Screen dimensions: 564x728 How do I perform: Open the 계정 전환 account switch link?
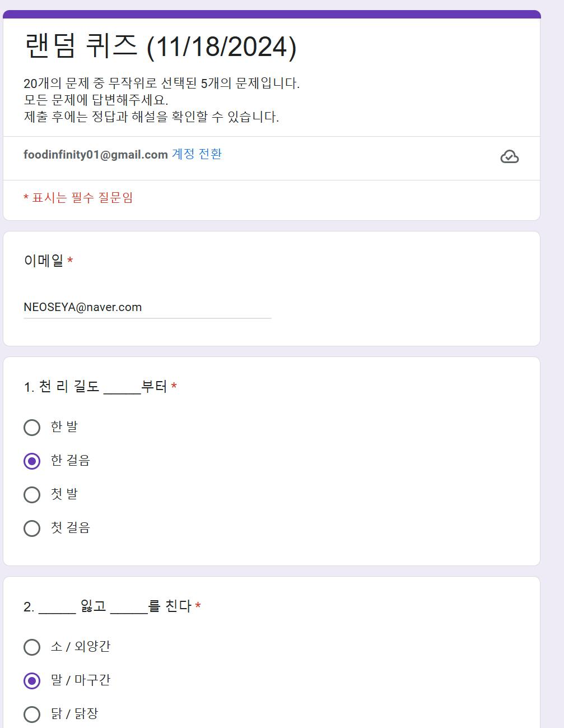coord(197,154)
